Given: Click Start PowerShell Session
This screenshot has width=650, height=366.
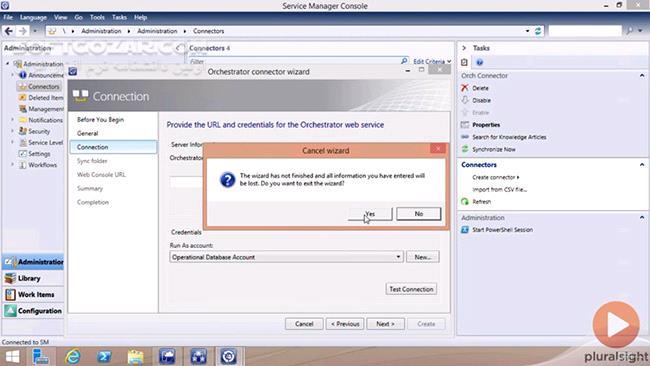Looking at the screenshot, I should tap(502, 230).
